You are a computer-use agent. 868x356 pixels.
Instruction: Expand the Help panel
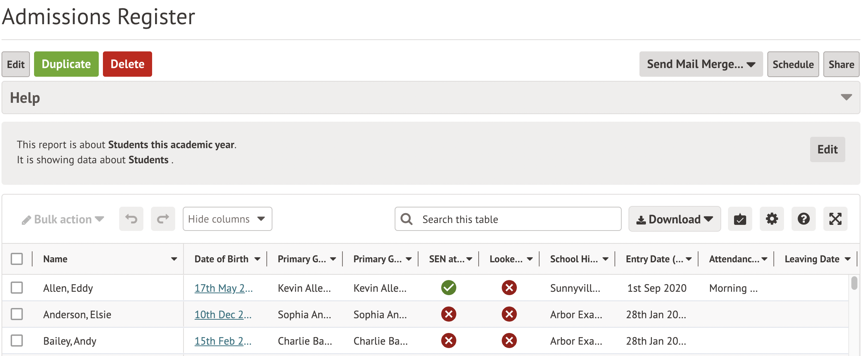click(x=846, y=98)
